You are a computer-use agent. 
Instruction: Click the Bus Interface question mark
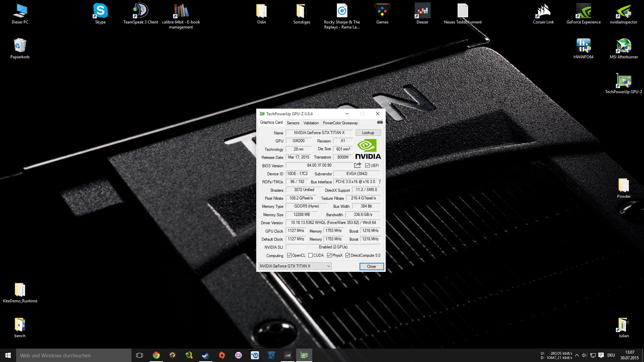pos(380,182)
